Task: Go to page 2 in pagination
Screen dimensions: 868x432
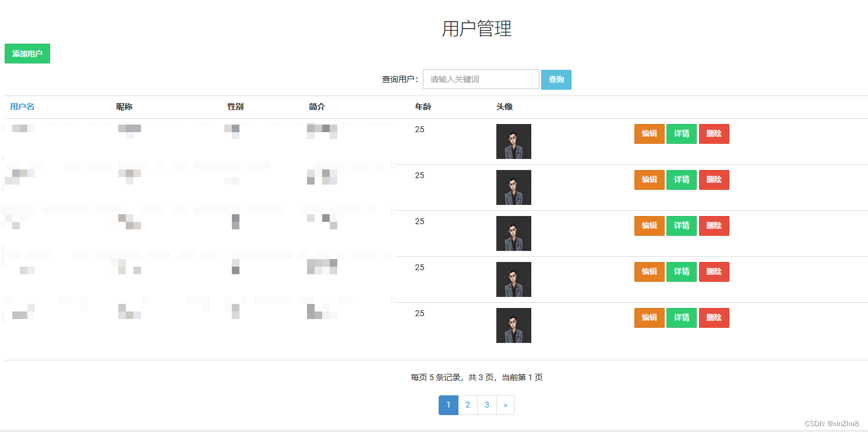Action: pyautogui.click(x=468, y=405)
